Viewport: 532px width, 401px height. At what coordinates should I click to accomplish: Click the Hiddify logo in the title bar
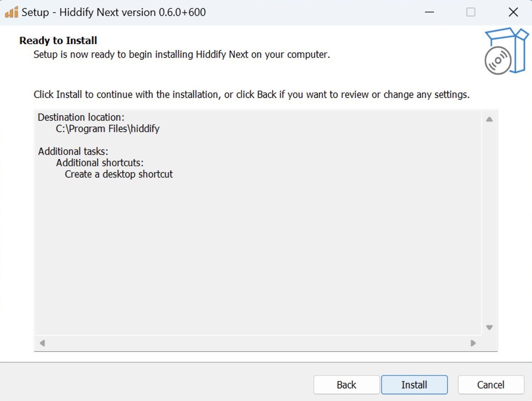point(11,12)
